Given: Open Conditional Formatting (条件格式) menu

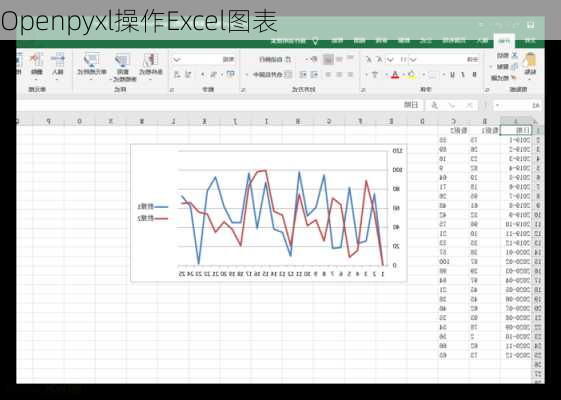Looking at the screenshot, I should click(x=151, y=67).
